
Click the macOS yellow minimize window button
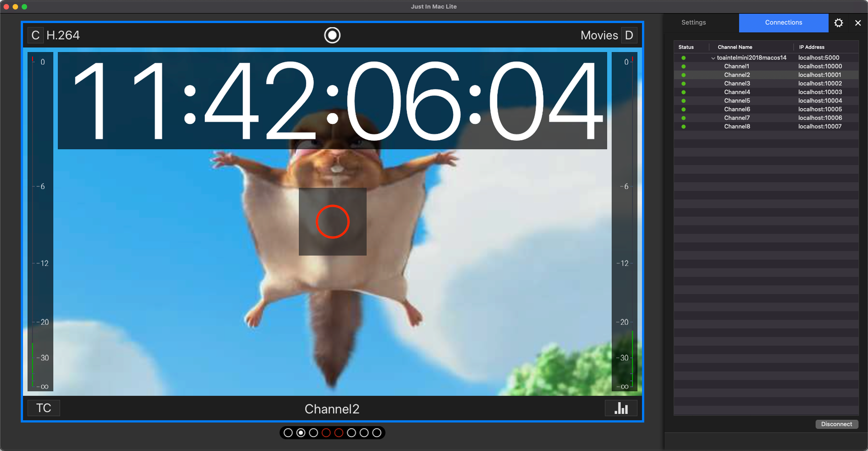click(x=15, y=7)
